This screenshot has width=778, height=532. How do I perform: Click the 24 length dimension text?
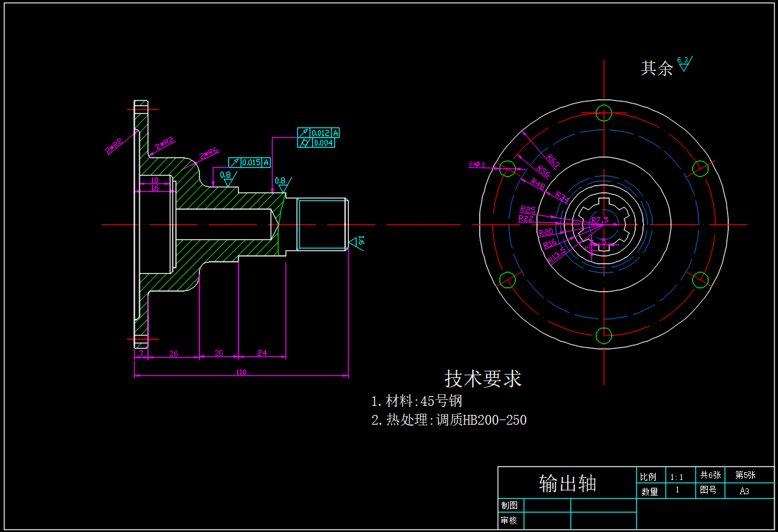[262, 352]
